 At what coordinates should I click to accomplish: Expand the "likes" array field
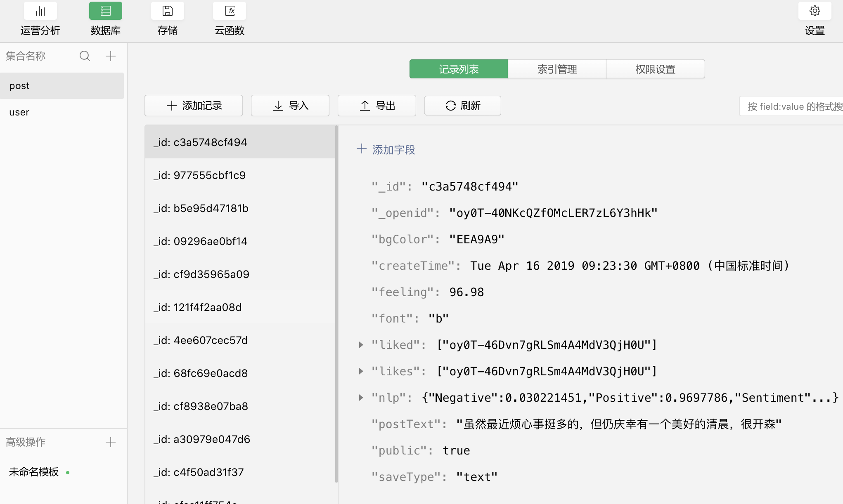coord(361,371)
